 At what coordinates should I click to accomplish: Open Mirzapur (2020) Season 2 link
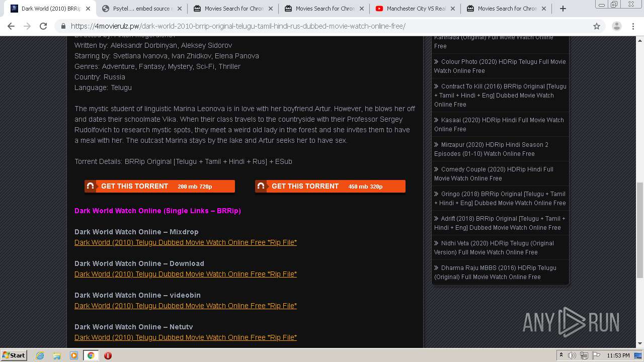(x=492, y=149)
